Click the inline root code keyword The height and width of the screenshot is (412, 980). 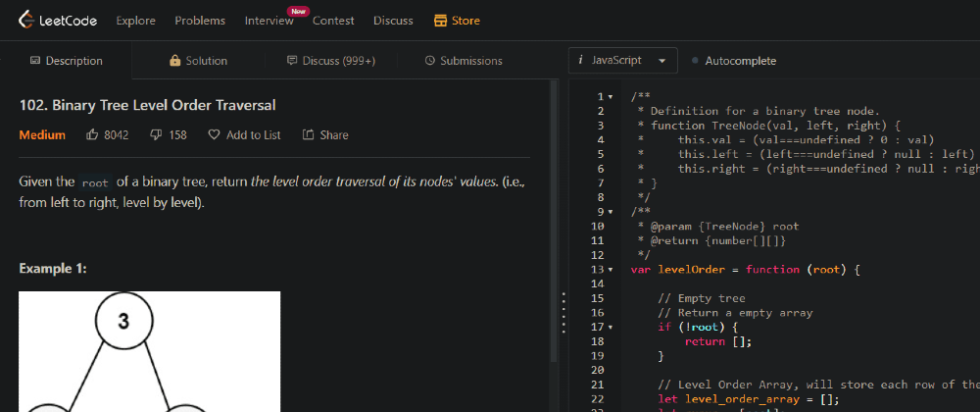[95, 183]
